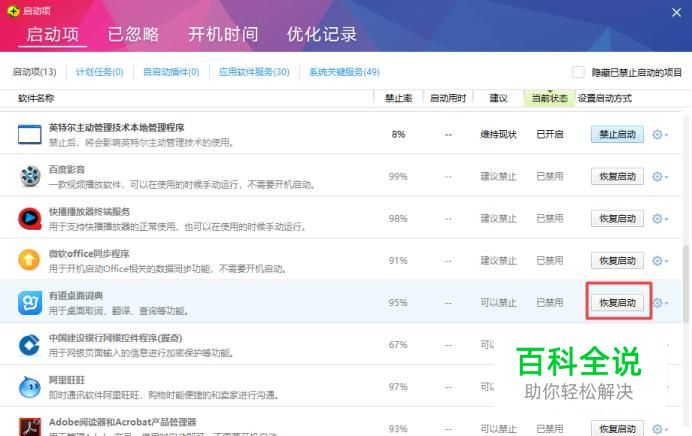
Task: Click the 百度影音 film reel icon
Action: pos(30,176)
